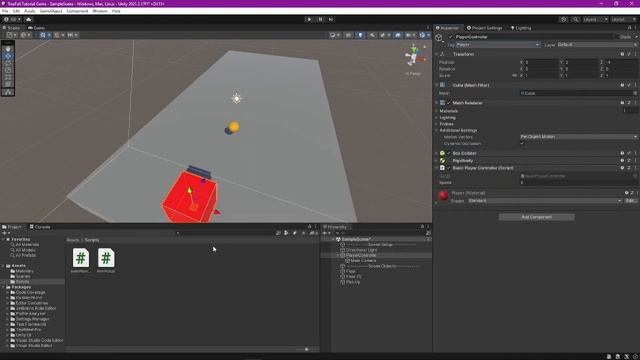
Task: Open custom editor tools at toolbar bottom
Action: pyautogui.click(x=8, y=92)
